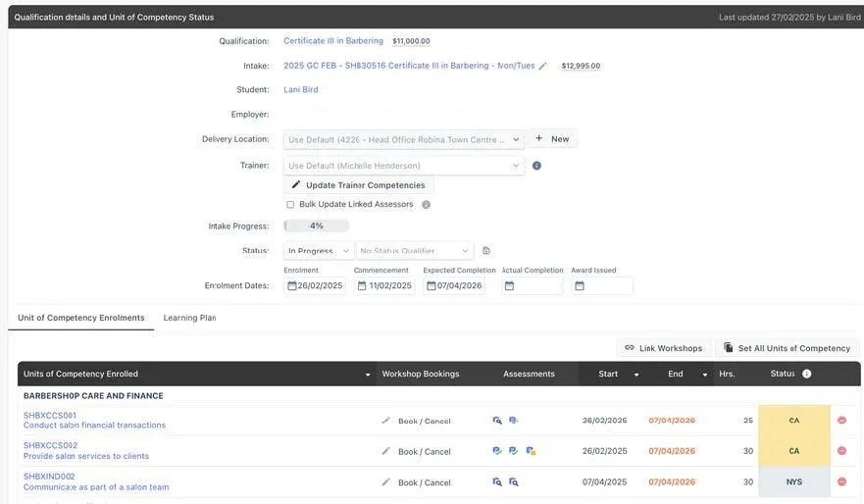Viewport: 864px width, 504px height.
Task: Click the Intake Progress 4% bar
Action: [317, 226]
